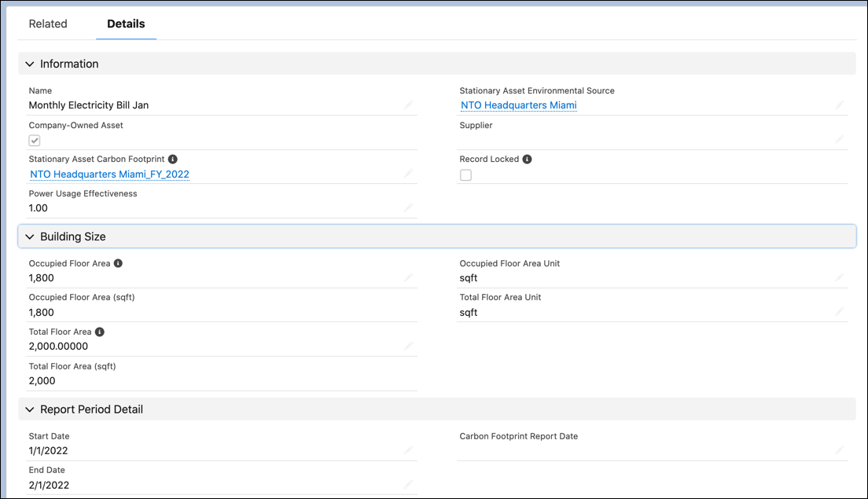Open Total Floor Area info icon
868x499 pixels.
(100, 332)
